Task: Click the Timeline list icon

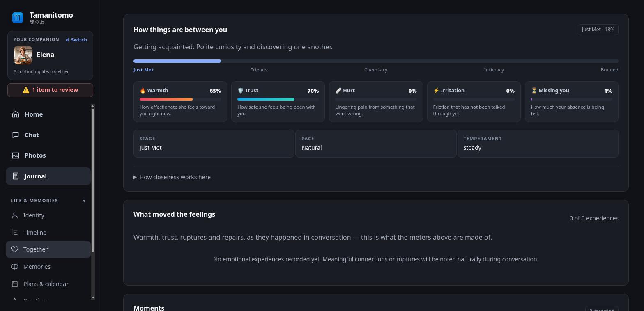Action: [x=15, y=233]
